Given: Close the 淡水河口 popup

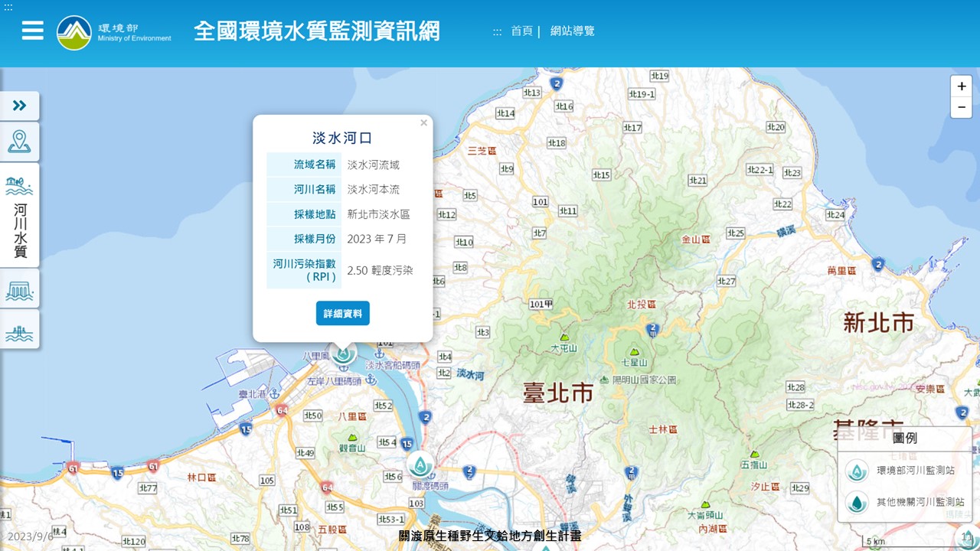Looking at the screenshot, I should tap(423, 122).
